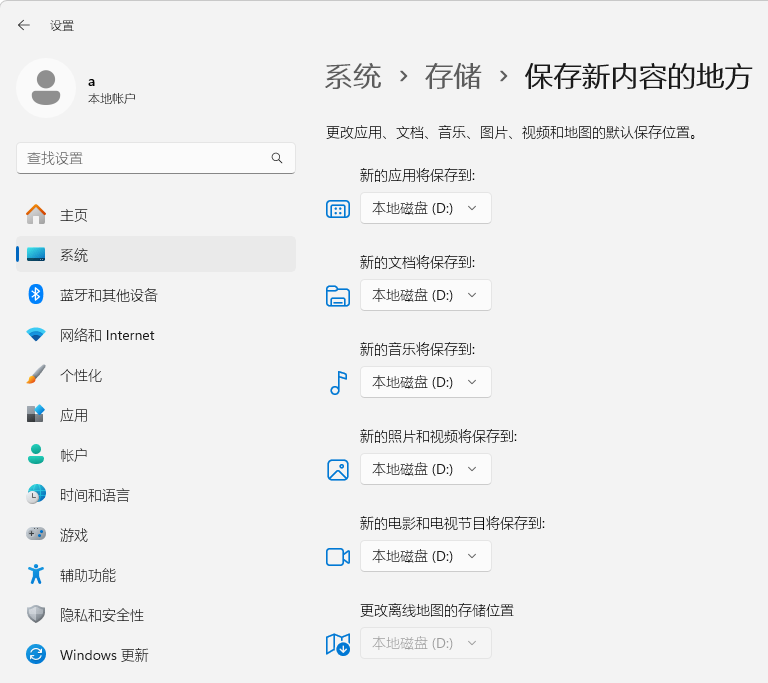768x683 pixels.
Task: Click the new apps storage icon
Action: coord(338,209)
